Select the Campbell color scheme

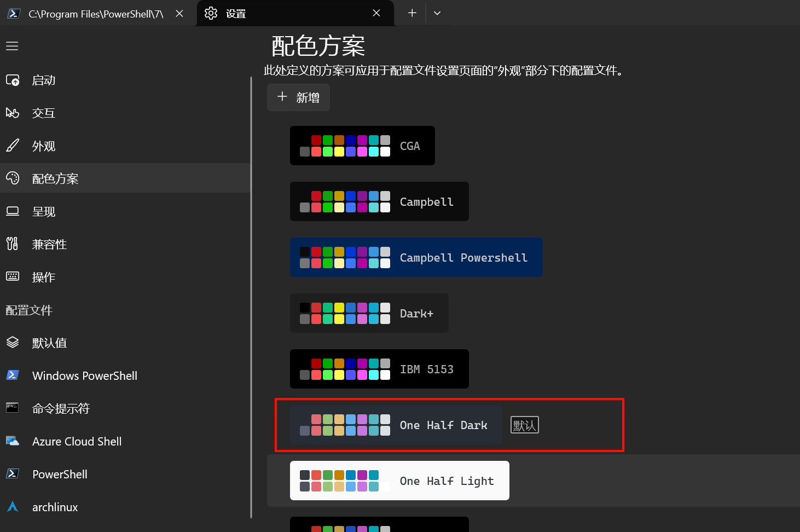coord(379,201)
